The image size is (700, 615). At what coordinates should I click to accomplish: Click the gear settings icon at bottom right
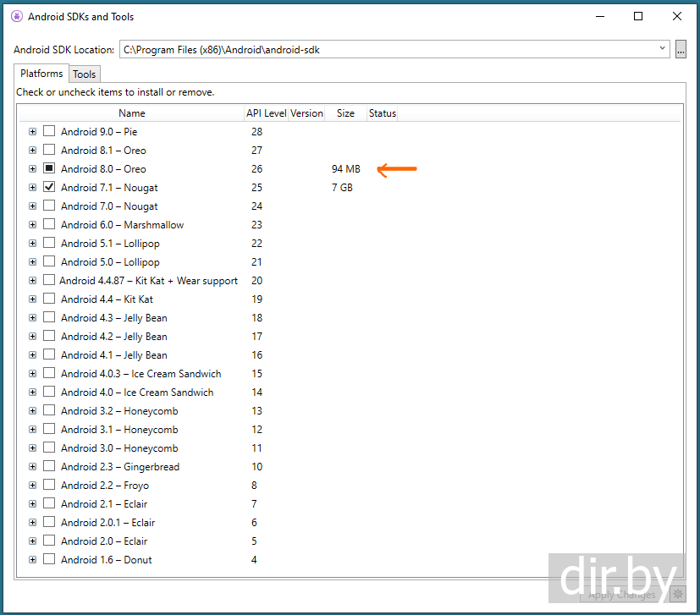point(677,594)
